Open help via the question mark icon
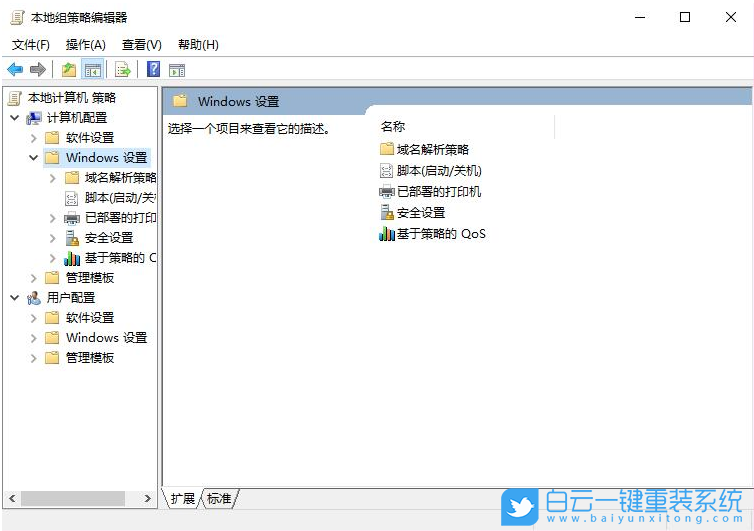The width and height of the screenshot is (754, 531). tap(153, 69)
